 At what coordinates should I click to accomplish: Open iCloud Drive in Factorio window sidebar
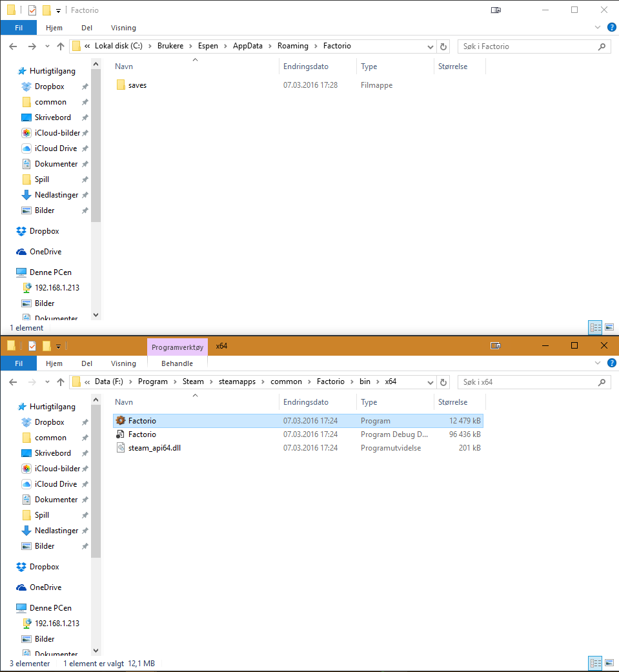56,148
